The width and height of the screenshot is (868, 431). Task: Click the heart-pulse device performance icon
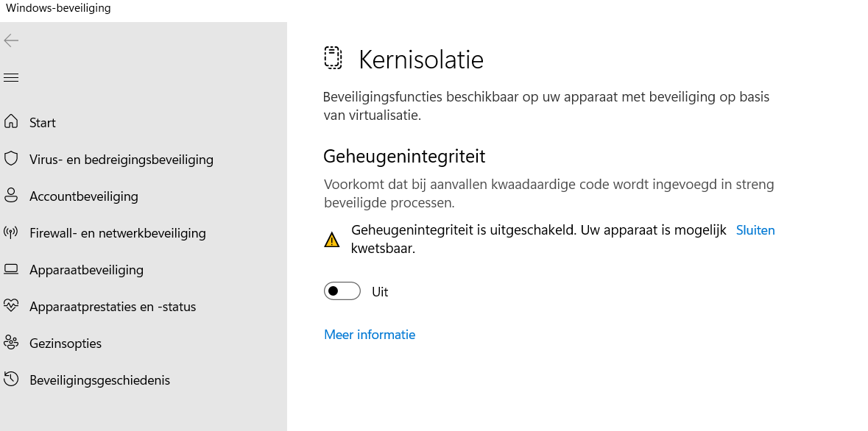click(11, 305)
